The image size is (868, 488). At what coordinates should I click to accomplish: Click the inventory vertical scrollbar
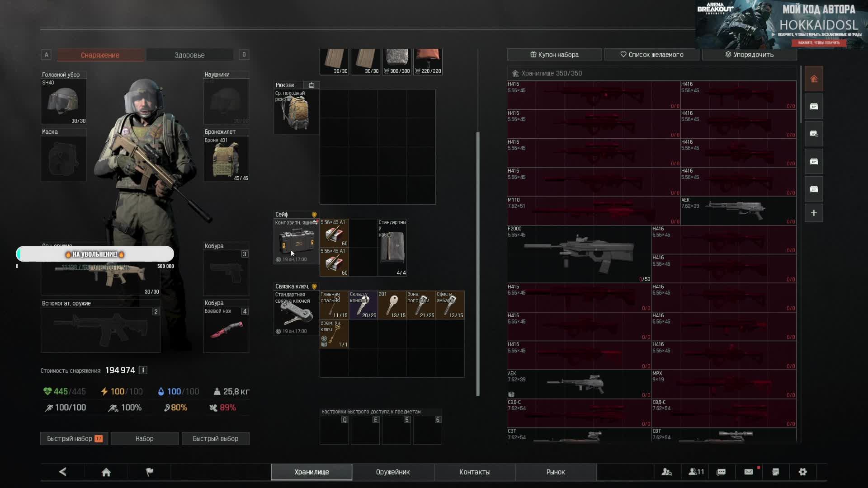coord(478,262)
